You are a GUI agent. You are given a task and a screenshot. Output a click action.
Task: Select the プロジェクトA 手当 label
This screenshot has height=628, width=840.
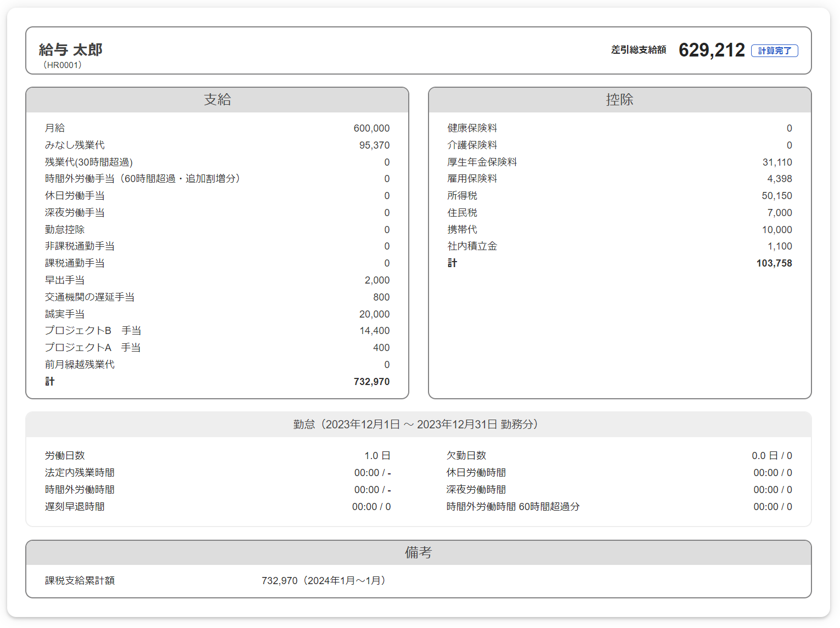(x=93, y=348)
